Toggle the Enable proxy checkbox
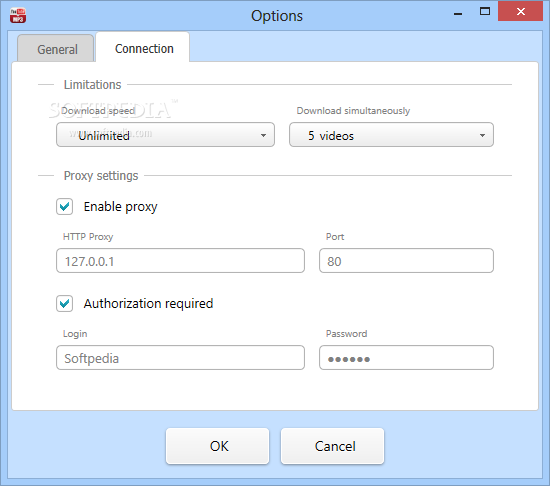This screenshot has height=486, width=550. [65, 207]
